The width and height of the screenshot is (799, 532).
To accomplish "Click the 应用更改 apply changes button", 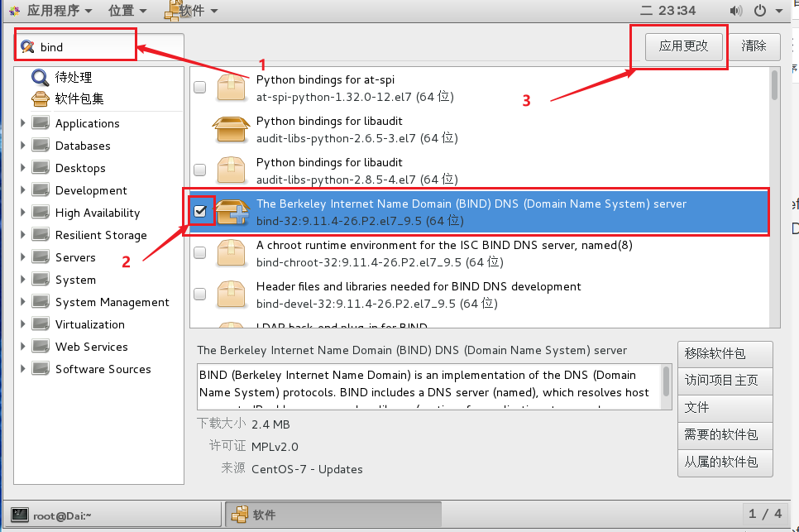I will pos(683,46).
